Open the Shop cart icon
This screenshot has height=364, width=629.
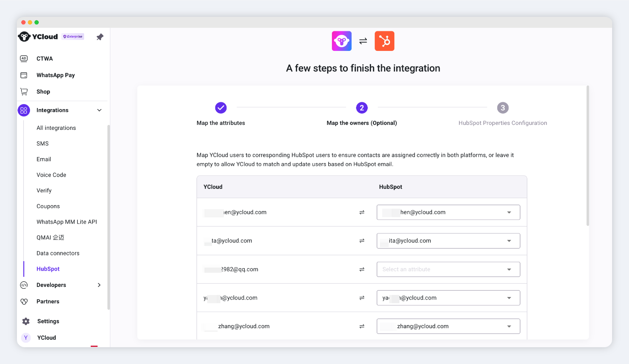24,92
